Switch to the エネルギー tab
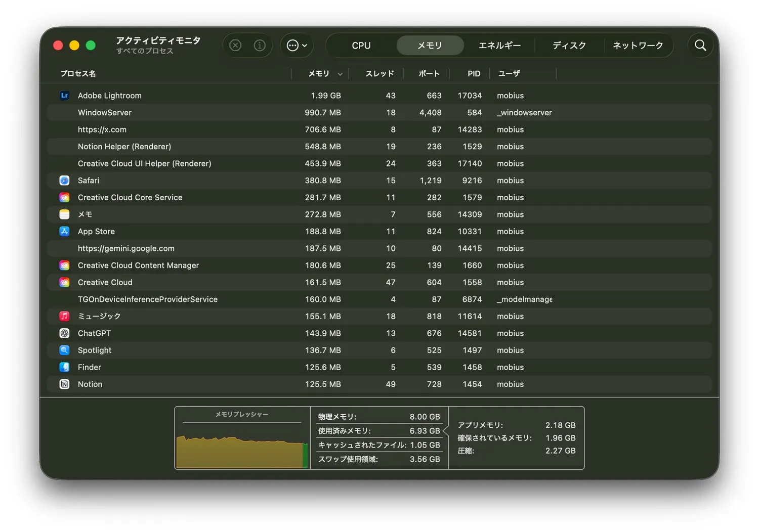Viewport: 759px width, 532px height. point(499,46)
